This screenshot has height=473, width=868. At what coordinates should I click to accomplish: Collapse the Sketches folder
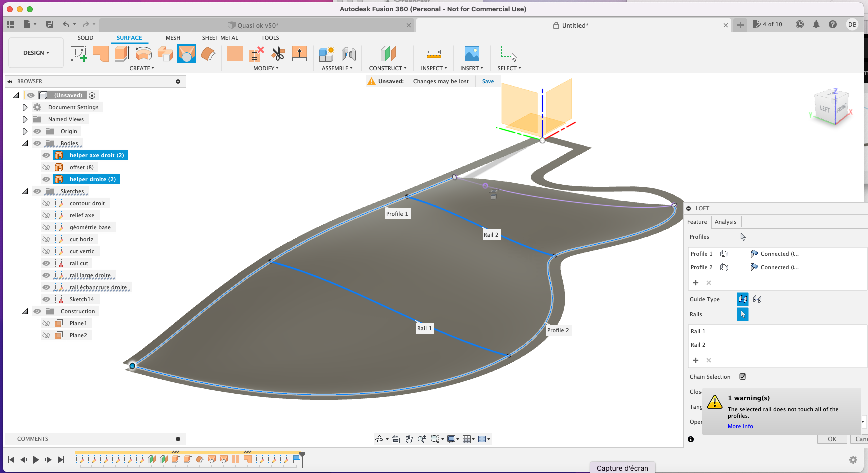coord(25,191)
